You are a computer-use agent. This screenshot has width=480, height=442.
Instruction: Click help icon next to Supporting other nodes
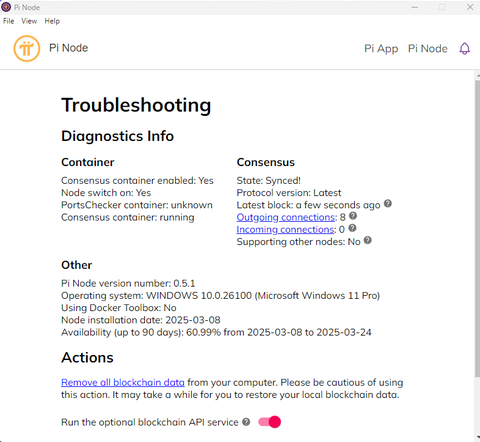[368, 240]
